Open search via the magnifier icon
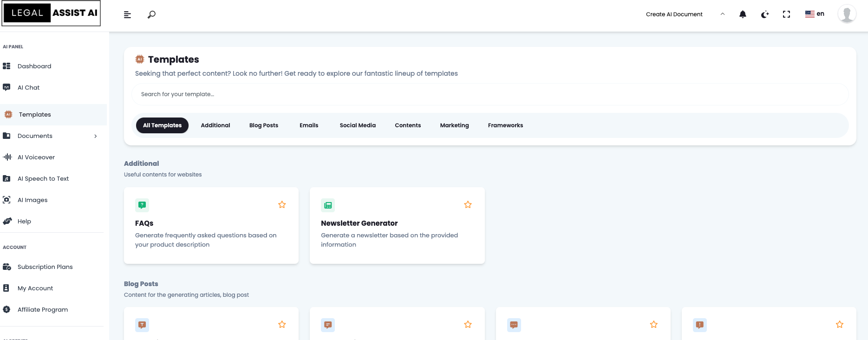The image size is (868, 340). point(151,14)
